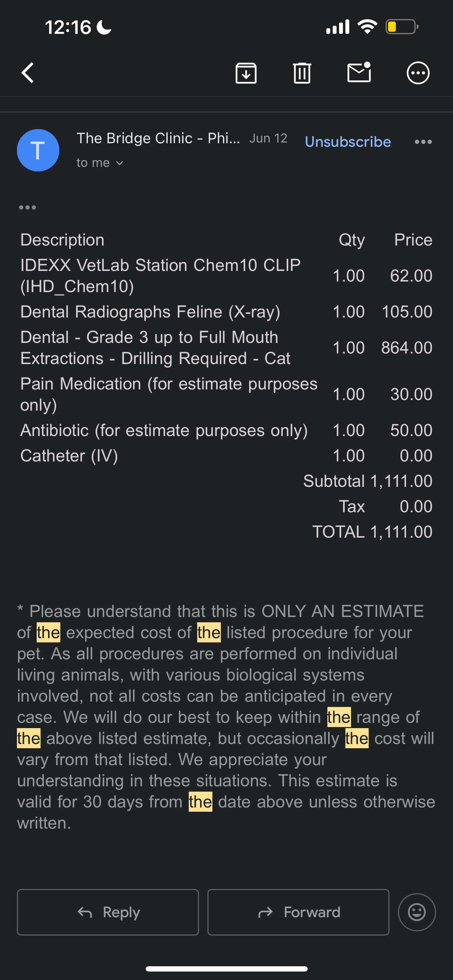The image size is (453, 980).
Task: Tap the battery indicator in status bar
Action: coord(401,27)
